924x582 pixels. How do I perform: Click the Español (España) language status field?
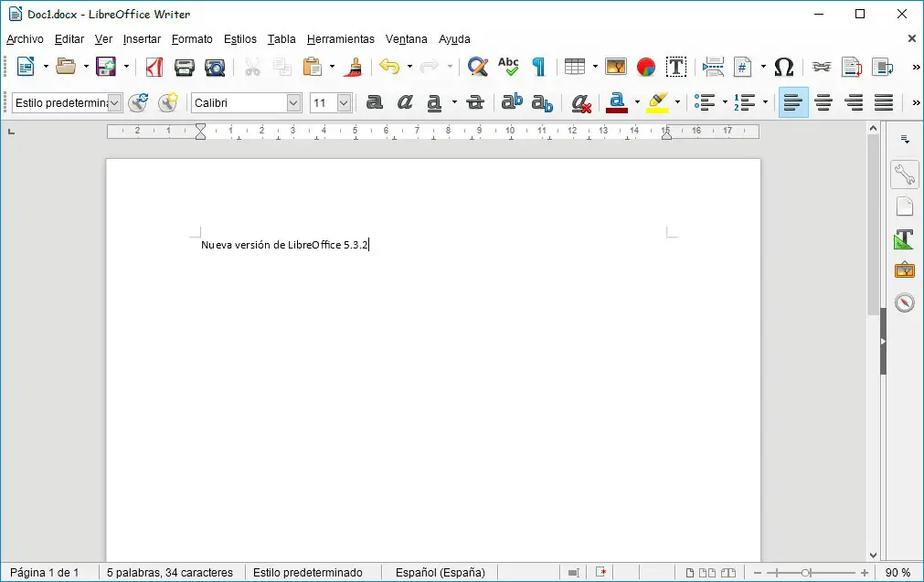pyautogui.click(x=441, y=573)
